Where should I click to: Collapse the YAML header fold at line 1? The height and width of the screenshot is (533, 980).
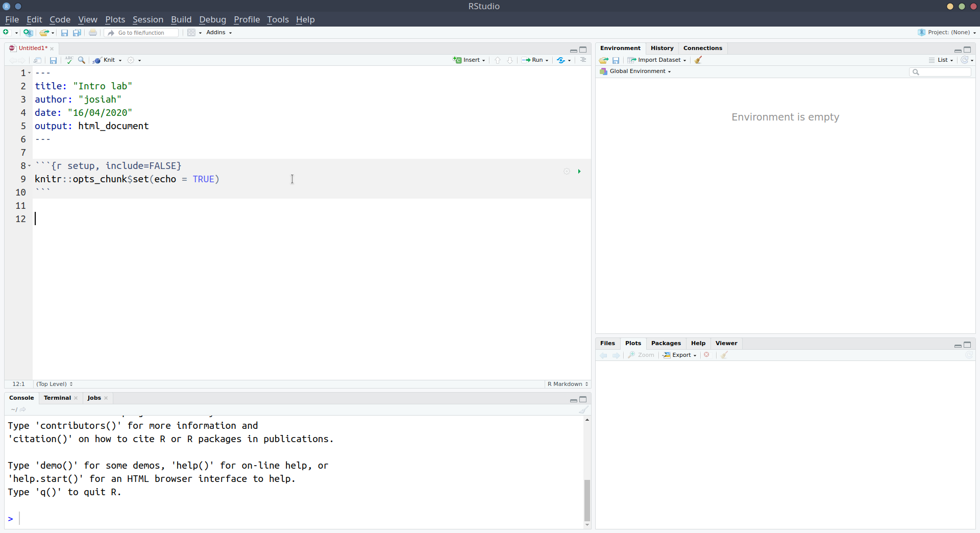tap(30, 73)
